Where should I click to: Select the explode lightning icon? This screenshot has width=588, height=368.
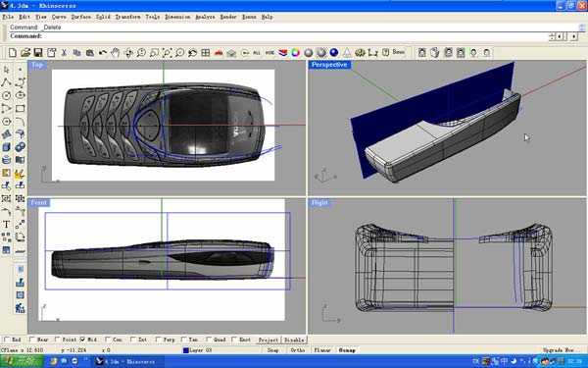pos(20,173)
